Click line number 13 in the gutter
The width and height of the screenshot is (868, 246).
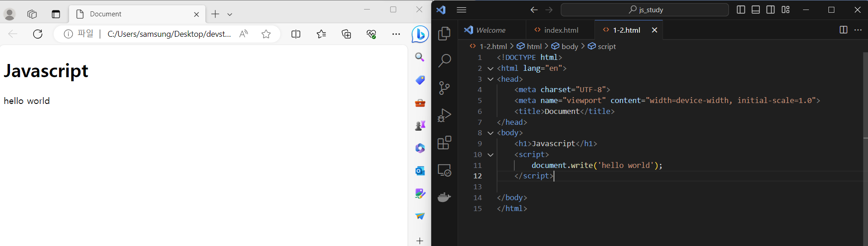point(477,187)
